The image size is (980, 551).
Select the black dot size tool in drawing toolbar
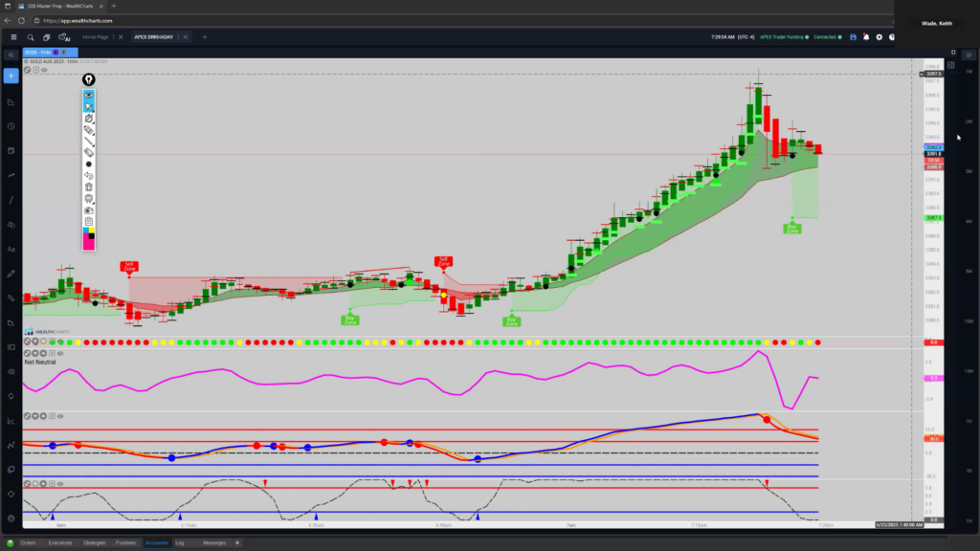[x=89, y=165]
